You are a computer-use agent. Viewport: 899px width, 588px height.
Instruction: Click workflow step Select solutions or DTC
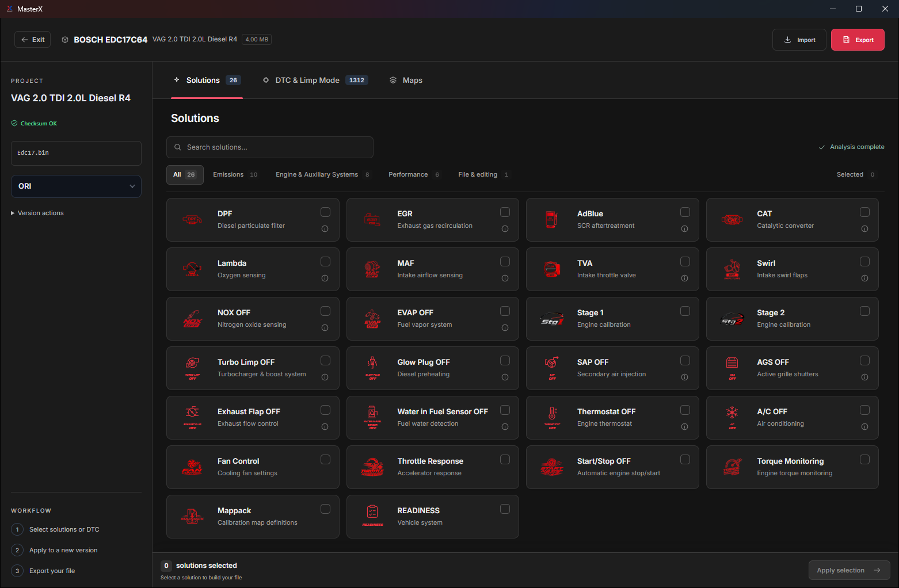coord(55,529)
